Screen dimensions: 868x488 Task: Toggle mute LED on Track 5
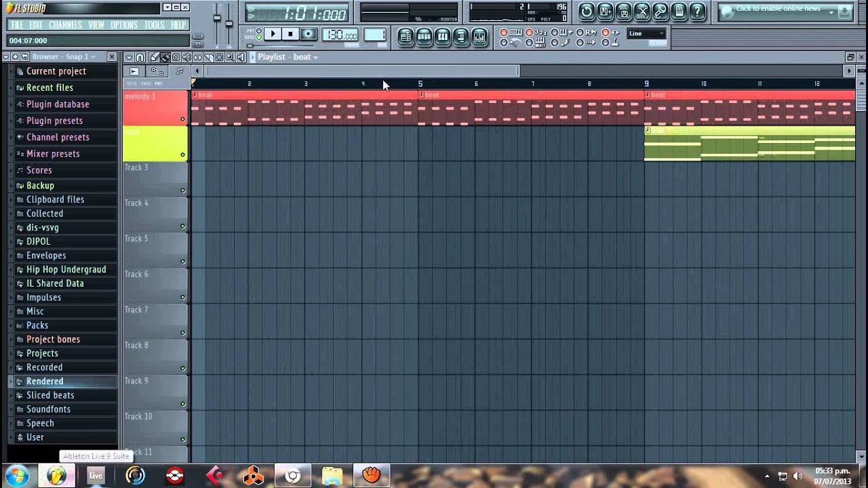point(182,262)
